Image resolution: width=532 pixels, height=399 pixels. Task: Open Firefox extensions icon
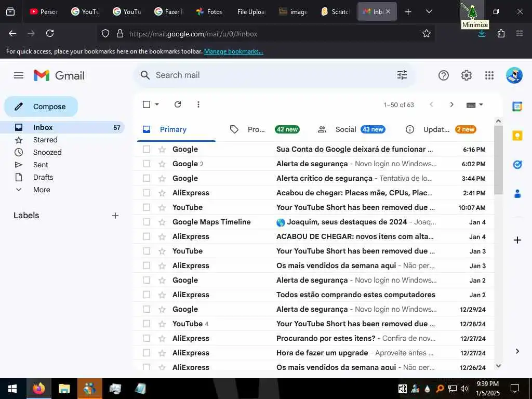click(x=501, y=34)
